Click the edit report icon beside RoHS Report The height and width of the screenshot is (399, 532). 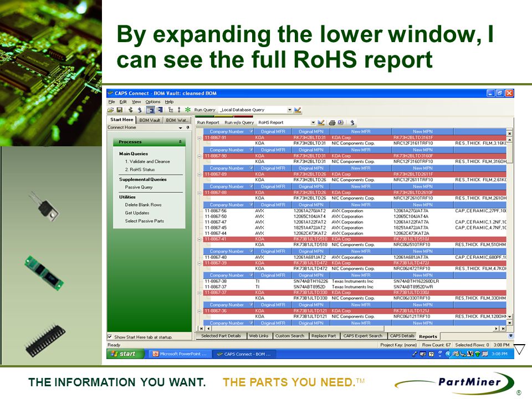click(x=321, y=122)
